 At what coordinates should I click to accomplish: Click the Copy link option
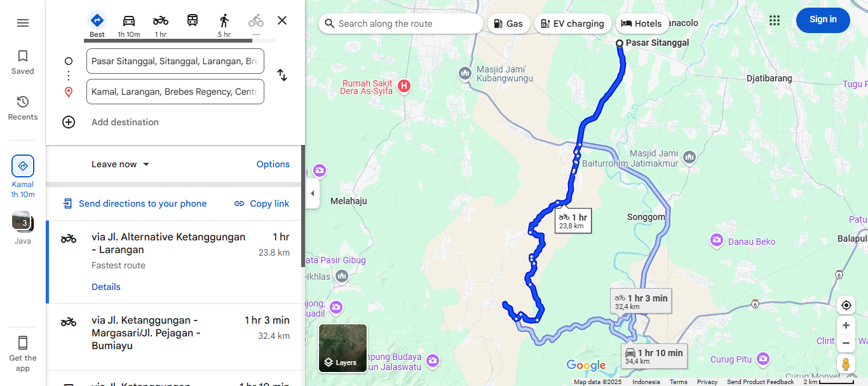click(x=262, y=203)
